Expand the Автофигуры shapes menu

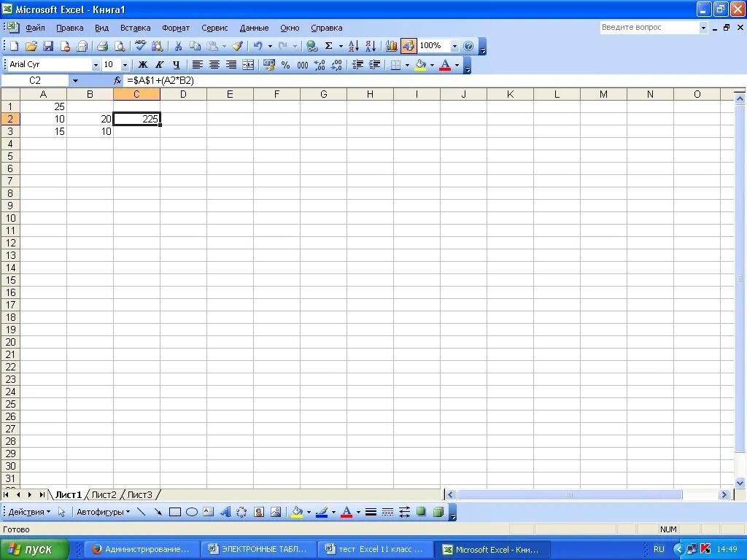[x=102, y=511]
